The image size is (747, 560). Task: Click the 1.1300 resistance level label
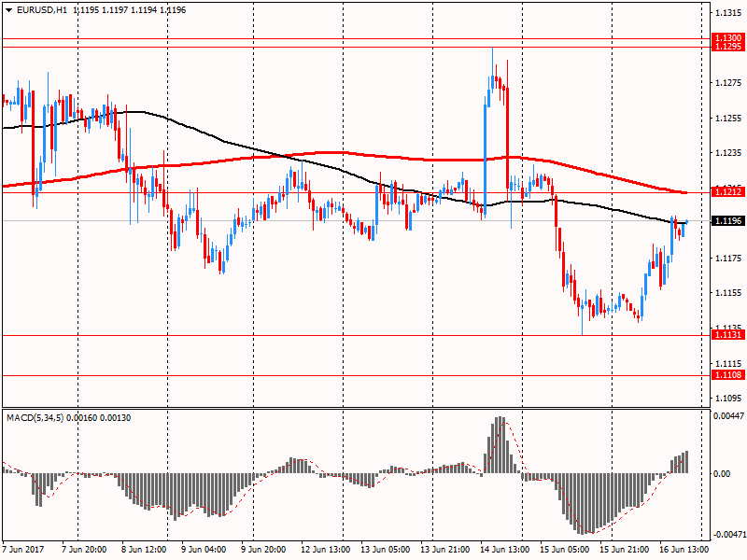728,38
